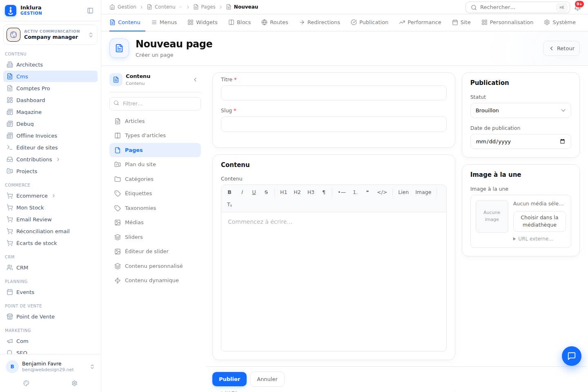Click into the Titre input field

(x=334, y=93)
